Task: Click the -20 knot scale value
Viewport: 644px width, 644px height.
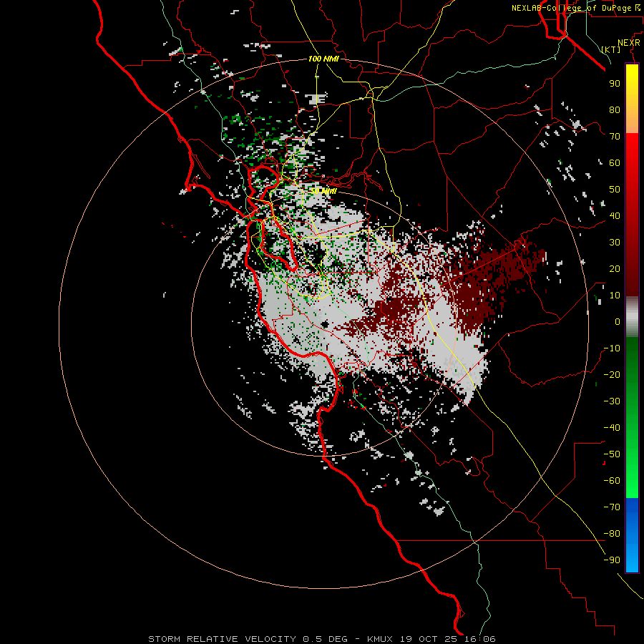Action: pyautogui.click(x=612, y=374)
